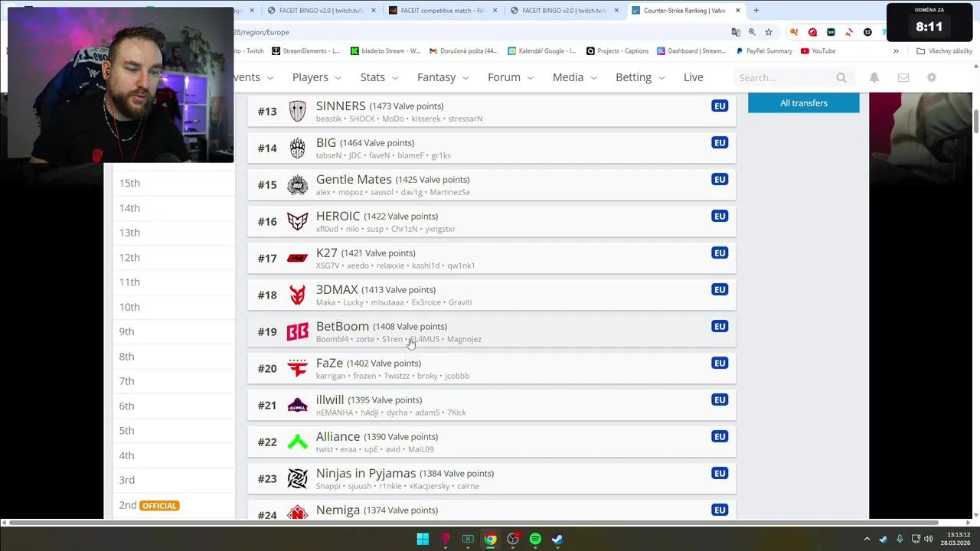Click the translate page icon in address bar

736,32
